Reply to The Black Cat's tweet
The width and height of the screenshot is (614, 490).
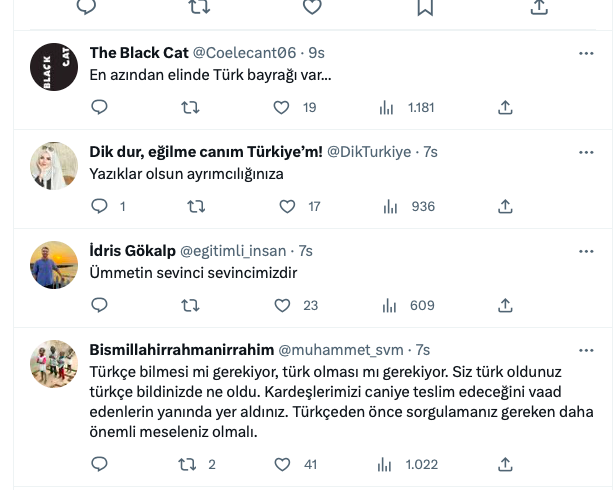pos(99,107)
